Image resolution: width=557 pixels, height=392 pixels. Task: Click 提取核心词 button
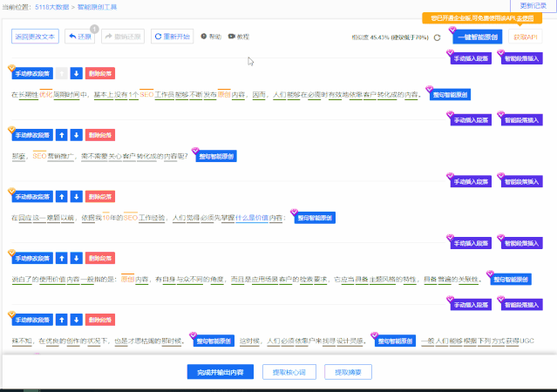pos(289,372)
